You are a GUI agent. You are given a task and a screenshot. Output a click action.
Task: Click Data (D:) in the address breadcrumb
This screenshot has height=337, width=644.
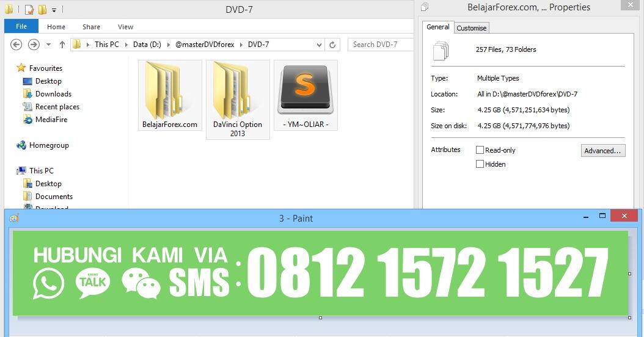pos(147,45)
